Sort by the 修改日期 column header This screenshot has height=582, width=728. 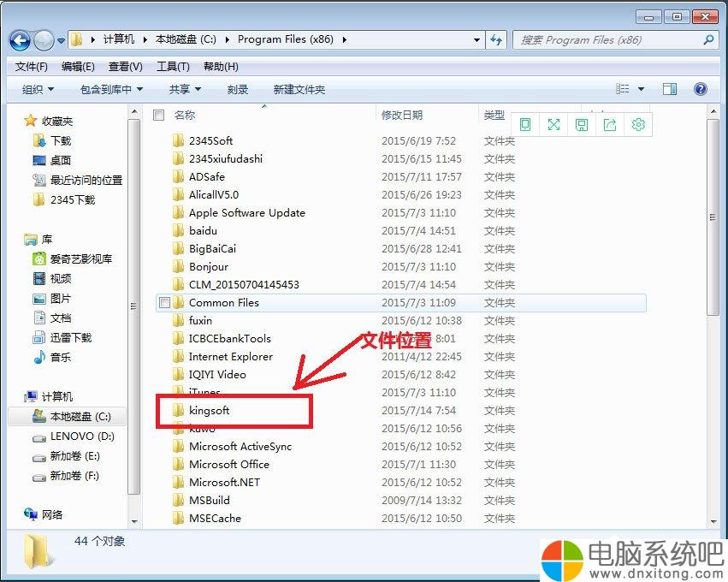click(x=402, y=116)
